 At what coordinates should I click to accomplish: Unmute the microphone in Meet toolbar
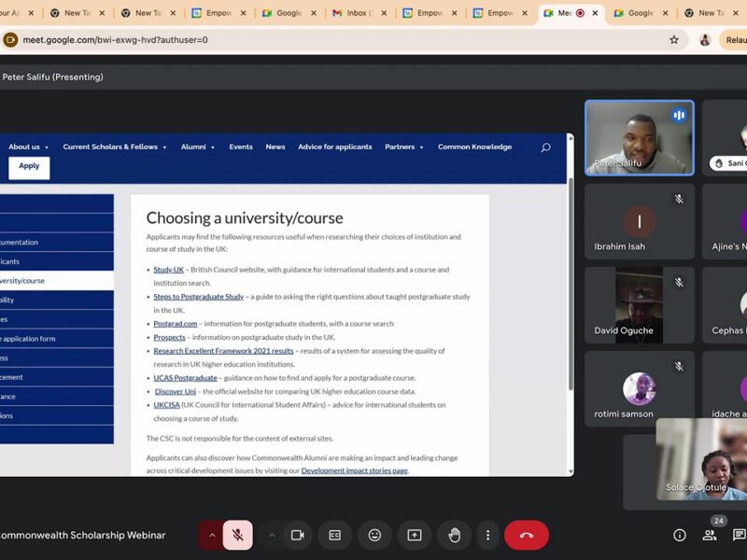(x=238, y=535)
